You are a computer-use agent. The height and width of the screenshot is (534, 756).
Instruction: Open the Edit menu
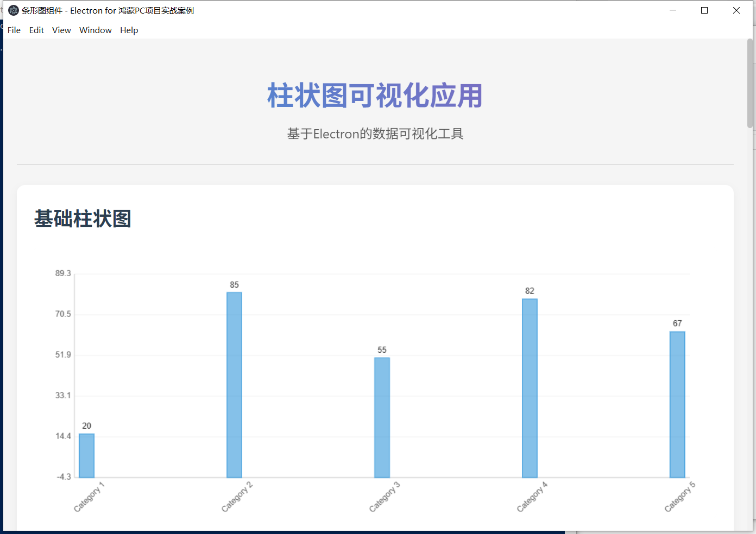[36, 30]
